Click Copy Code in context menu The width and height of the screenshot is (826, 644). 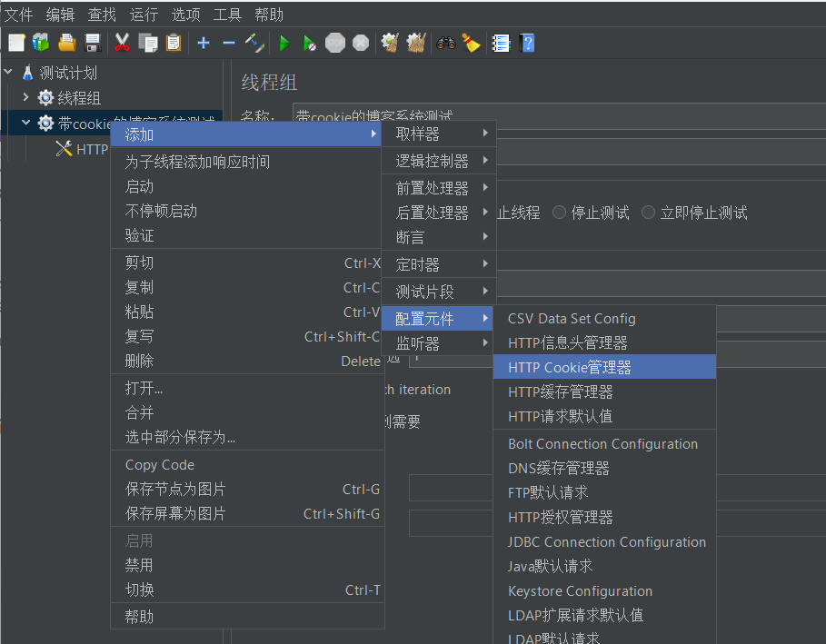coord(247,464)
